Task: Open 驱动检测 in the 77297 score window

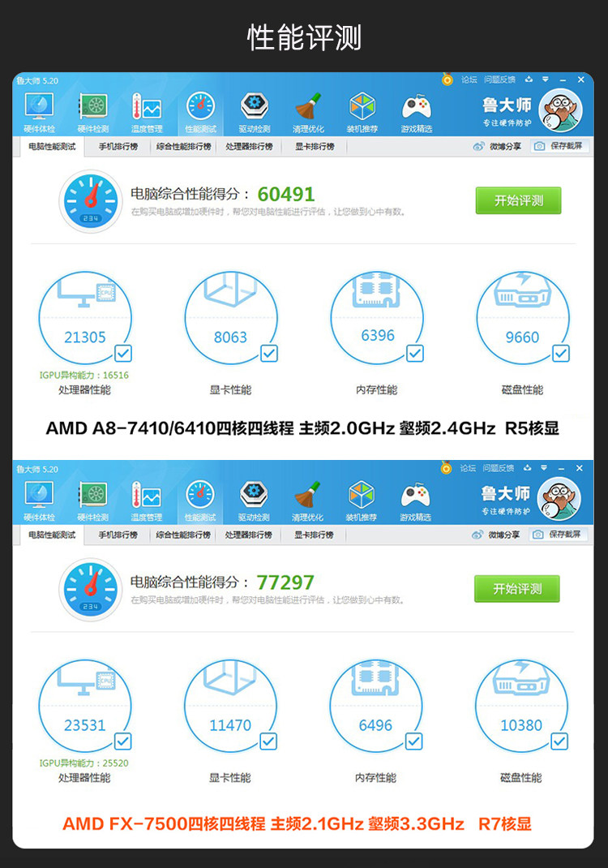Action: [254, 501]
